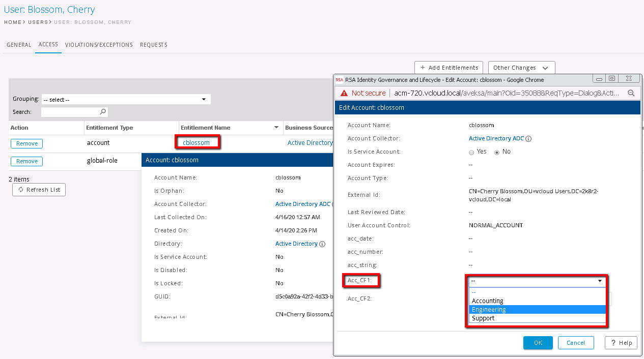Screen dimensions: 644x359
Task: Open the cblossom entitlement link
Action: [196, 143]
